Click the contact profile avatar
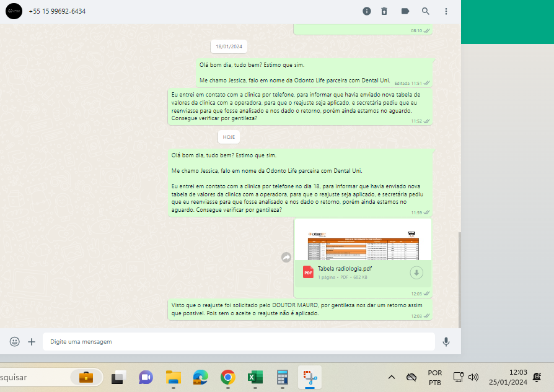The image size is (554, 392). coord(14,11)
